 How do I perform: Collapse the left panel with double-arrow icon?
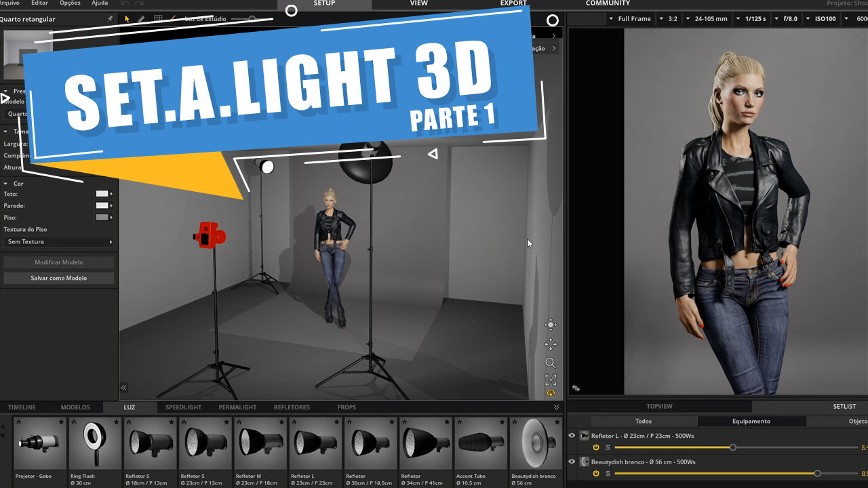(124, 388)
